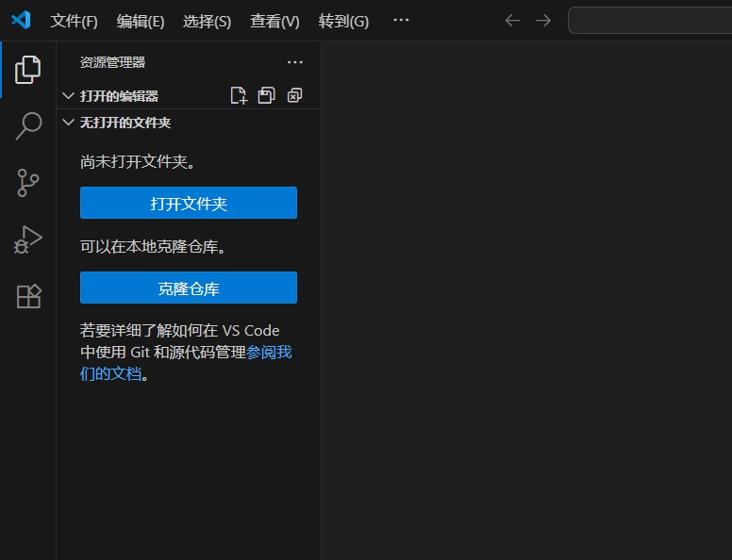Open the Extensions view
Screen dimensions: 732x560
click(x=28, y=296)
